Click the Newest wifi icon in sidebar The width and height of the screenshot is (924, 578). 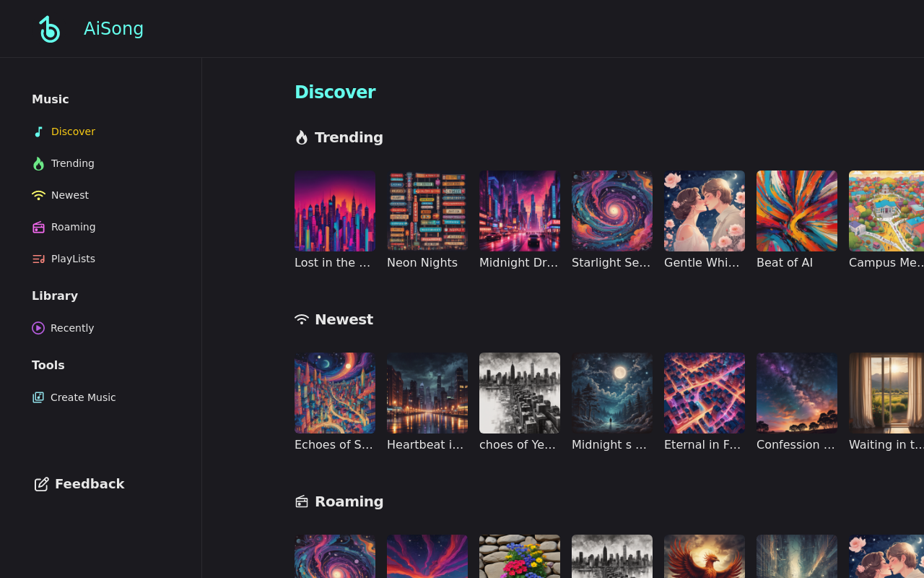click(x=38, y=195)
